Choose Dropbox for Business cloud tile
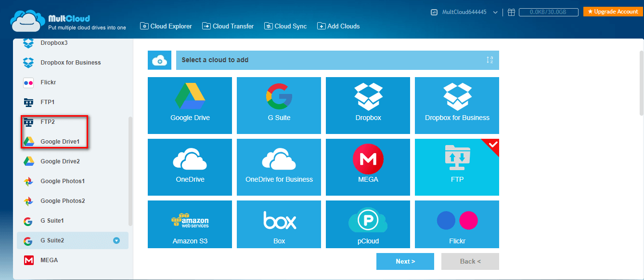This screenshot has height=280, width=644. (457, 106)
